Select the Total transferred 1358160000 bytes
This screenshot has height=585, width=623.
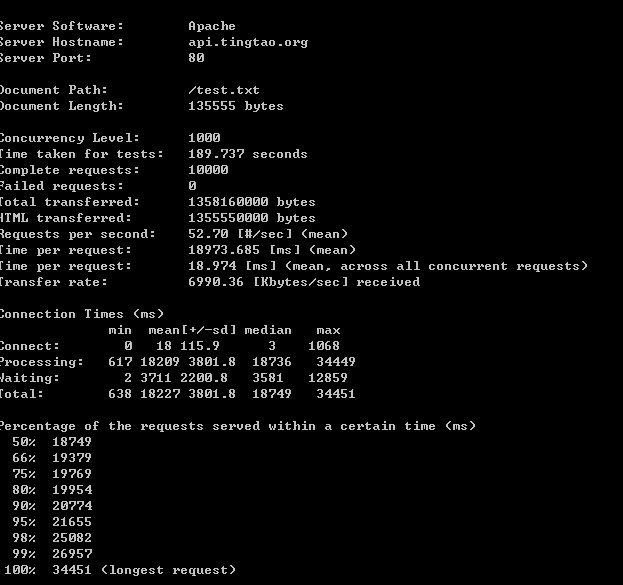[x=252, y=202]
